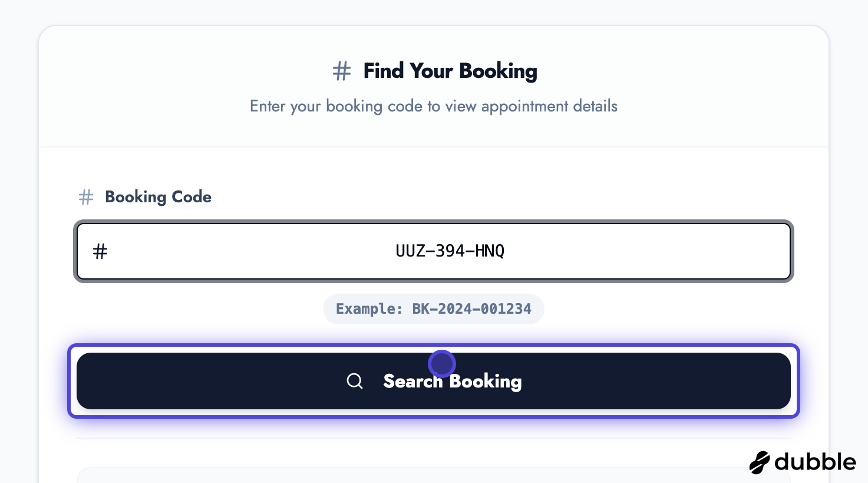
Task: Open dubble branding in bottom corner
Action: [803, 462]
